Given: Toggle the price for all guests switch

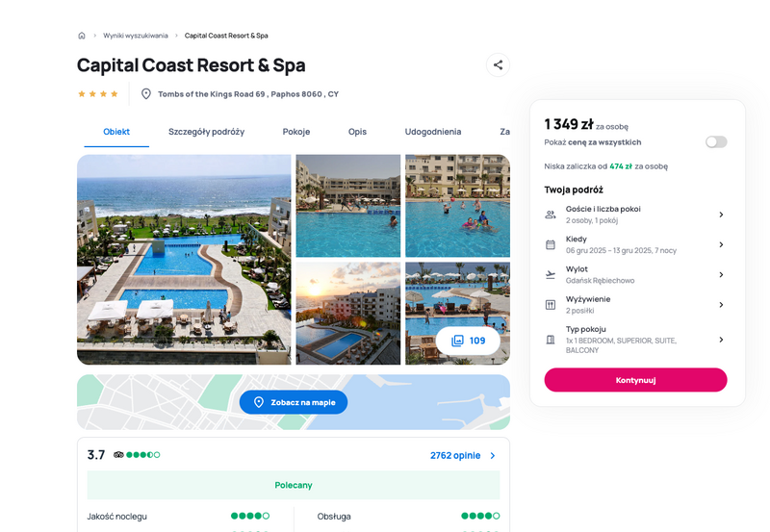Looking at the screenshot, I should 716,142.
